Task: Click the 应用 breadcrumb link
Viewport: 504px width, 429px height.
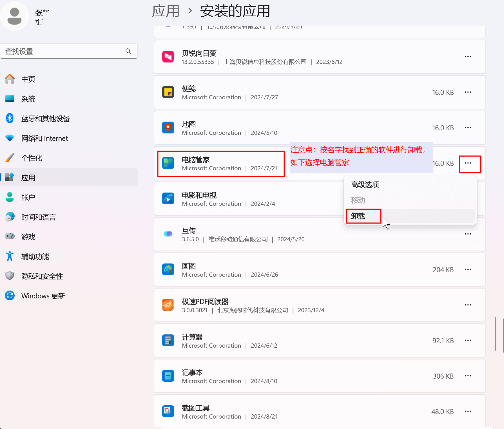Action: (x=166, y=11)
